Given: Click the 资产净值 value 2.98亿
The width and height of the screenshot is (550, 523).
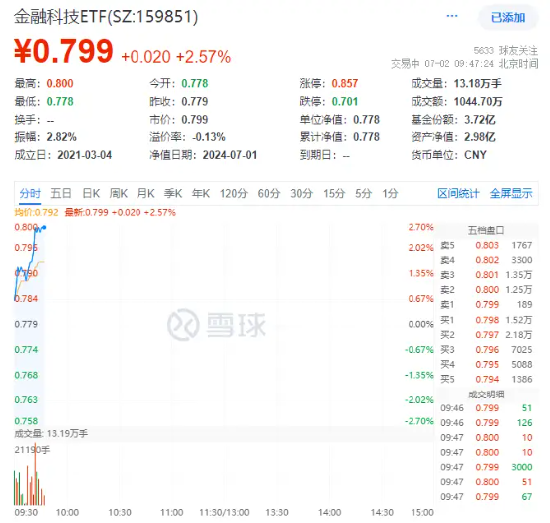Looking at the screenshot, I should pyautogui.click(x=480, y=137).
